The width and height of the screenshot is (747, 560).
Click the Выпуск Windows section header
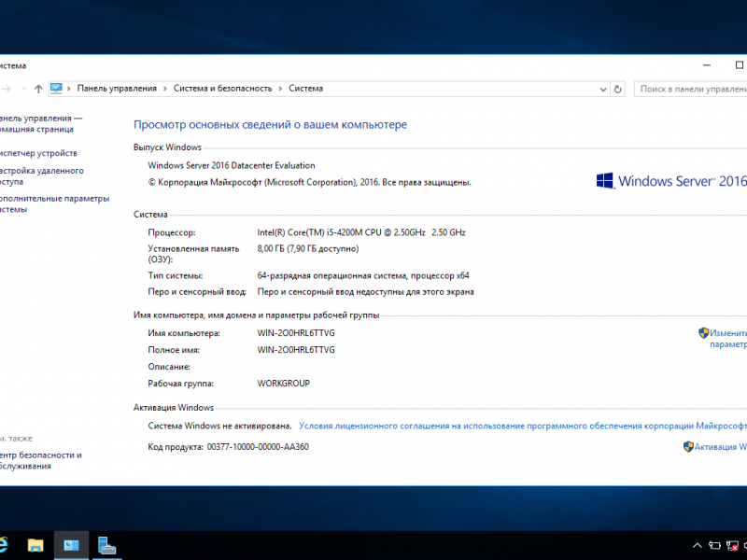167,147
